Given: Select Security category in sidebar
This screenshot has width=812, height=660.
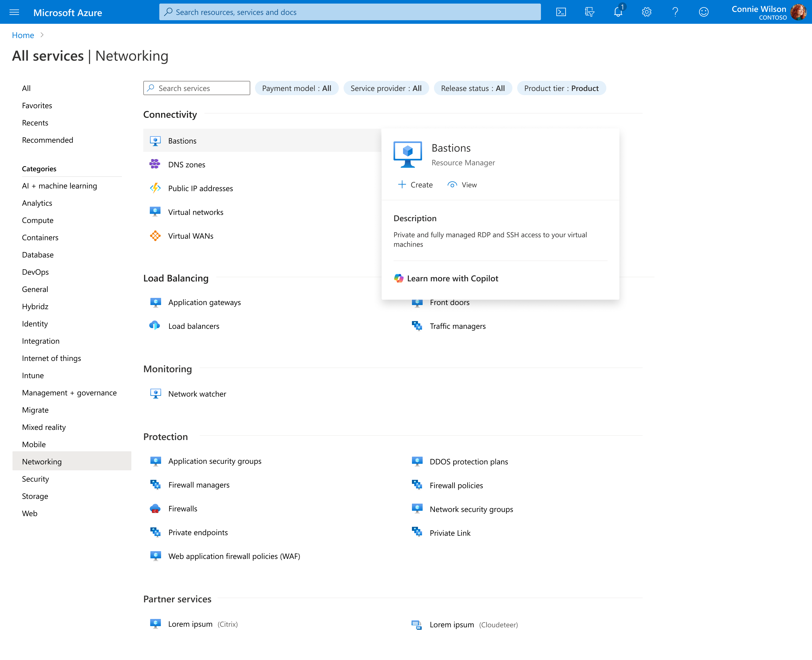Looking at the screenshot, I should (x=35, y=479).
